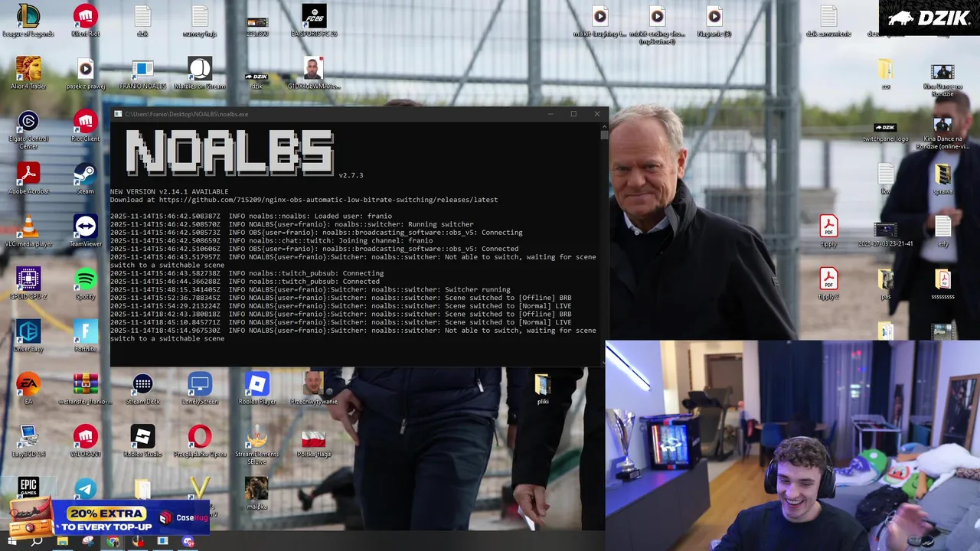
Task: Open the dzik zamowienie text file
Action: (x=828, y=21)
